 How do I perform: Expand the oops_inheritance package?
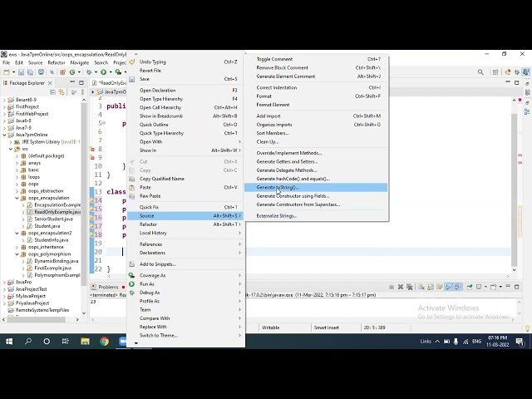click(x=17, y=247)
